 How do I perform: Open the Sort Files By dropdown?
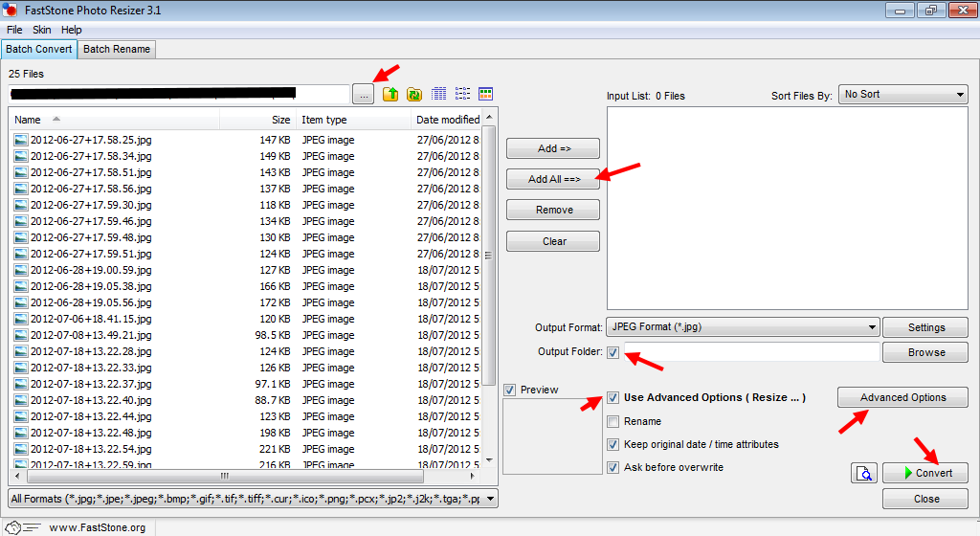(903, 95)
